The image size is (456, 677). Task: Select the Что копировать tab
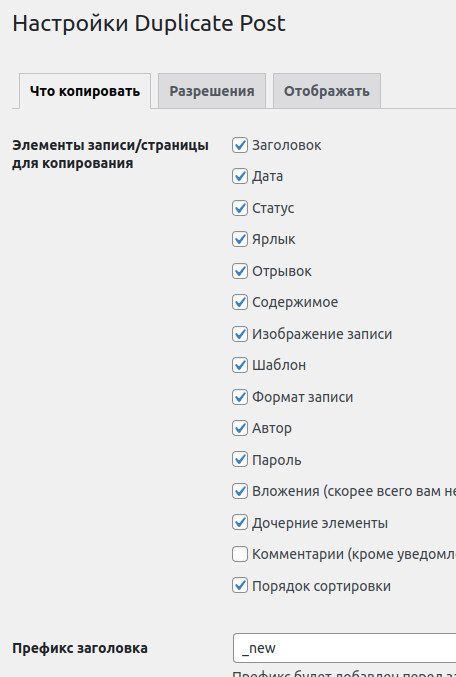85,91
